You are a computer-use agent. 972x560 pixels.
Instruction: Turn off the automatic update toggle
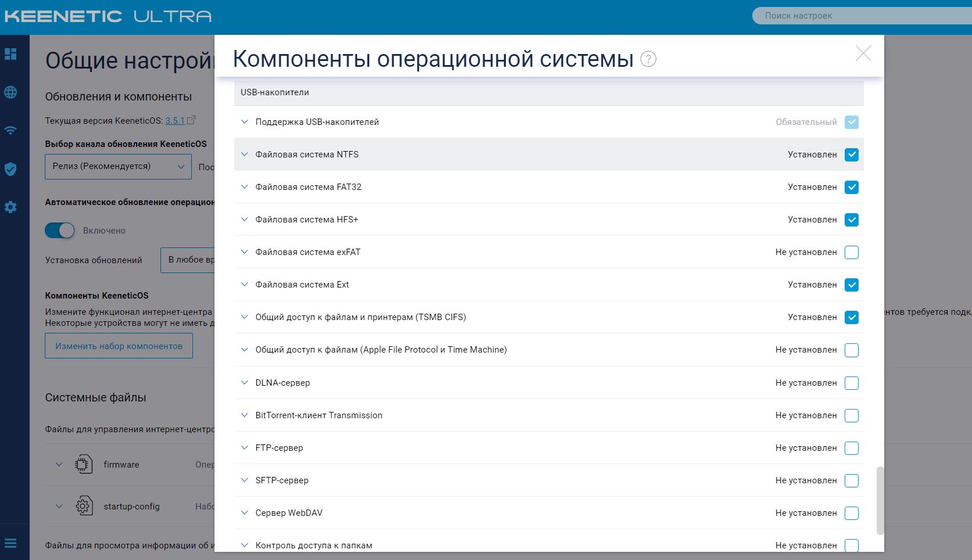pyautogui.click(x=60, y=231)
